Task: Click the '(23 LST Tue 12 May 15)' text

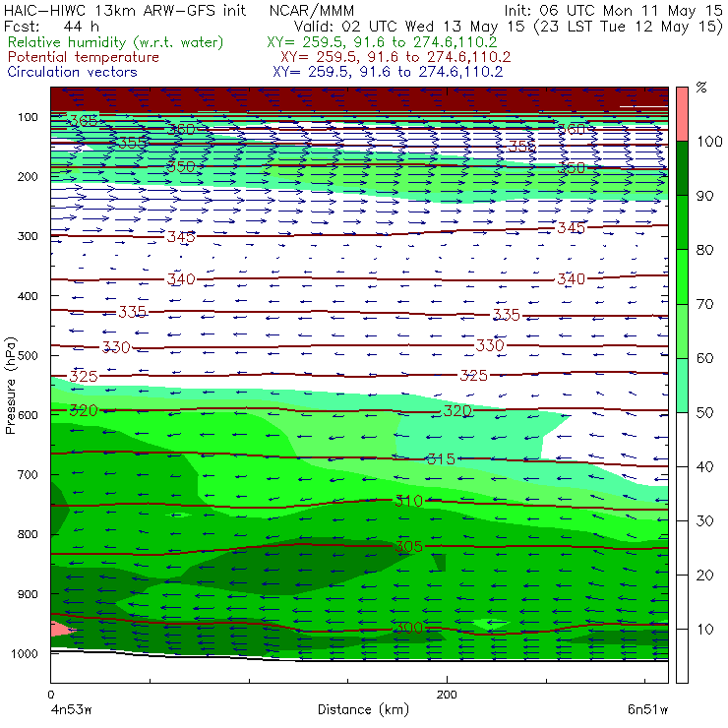Action: (629, 27)
